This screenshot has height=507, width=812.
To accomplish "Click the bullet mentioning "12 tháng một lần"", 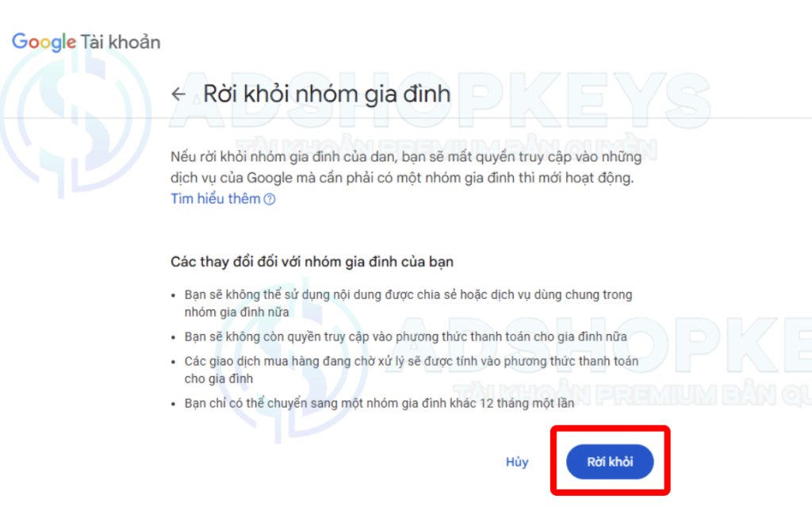I will 379,403.
